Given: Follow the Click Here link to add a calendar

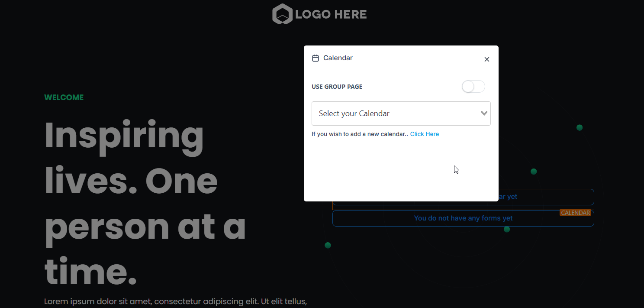Looking at the screenshot, I should pos(424,134).
